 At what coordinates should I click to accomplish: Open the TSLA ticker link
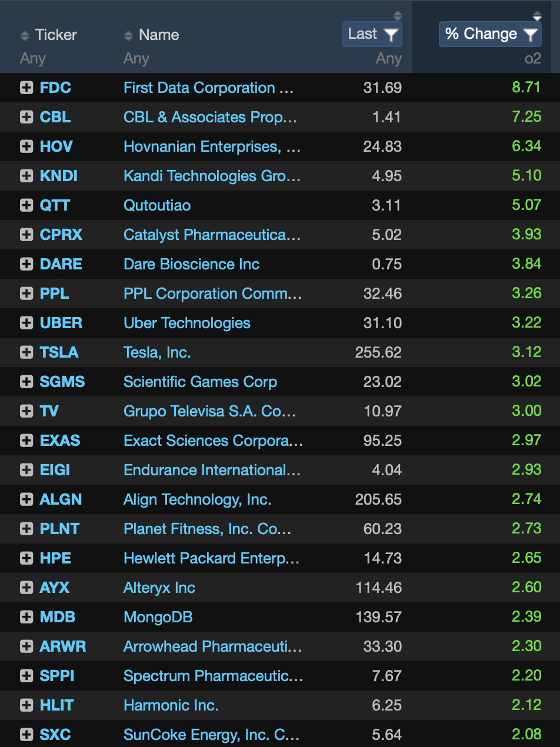[x=59, y=352]
